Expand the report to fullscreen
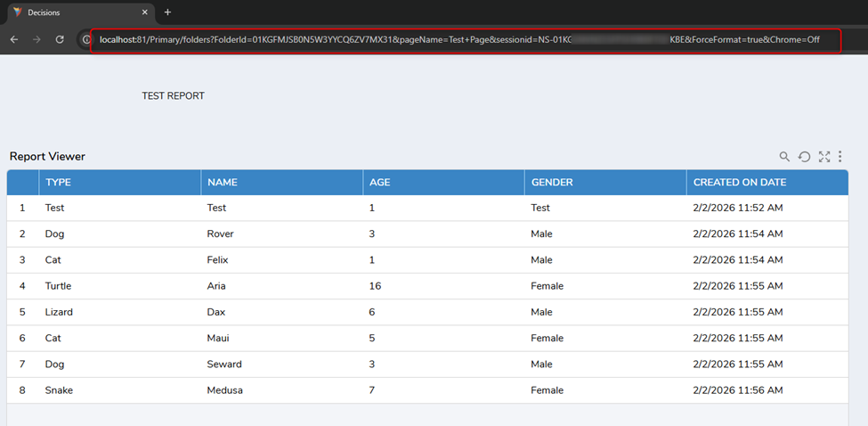The height and width of the screenshot is (426, 868). [824, 157]
